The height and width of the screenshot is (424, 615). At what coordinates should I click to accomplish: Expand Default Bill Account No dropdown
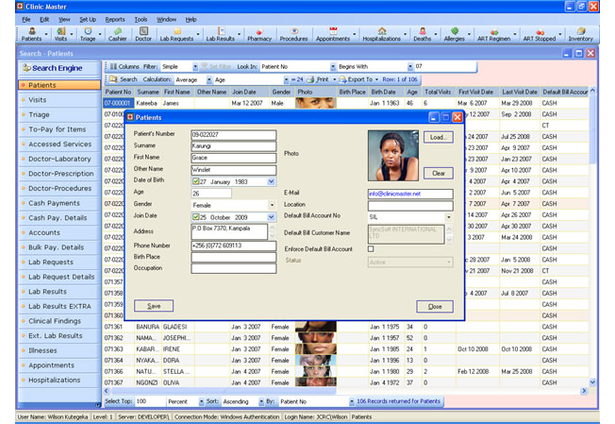coord(449,217)
